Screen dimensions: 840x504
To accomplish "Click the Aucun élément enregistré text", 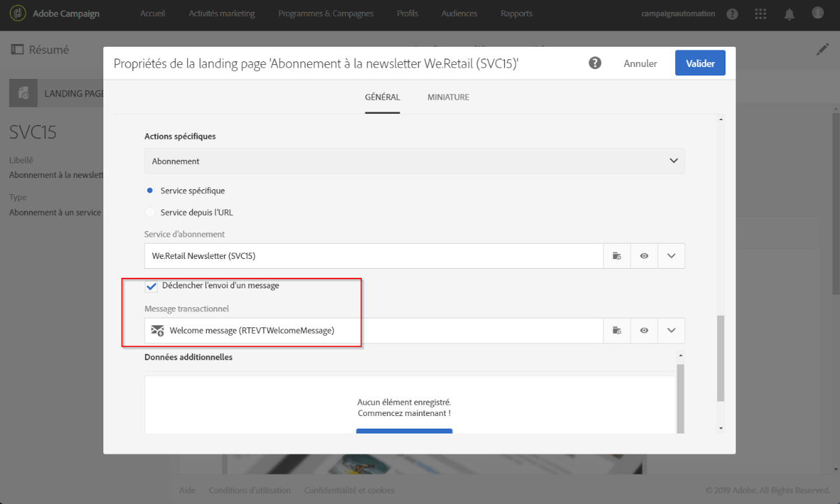I will coord(404,402).
